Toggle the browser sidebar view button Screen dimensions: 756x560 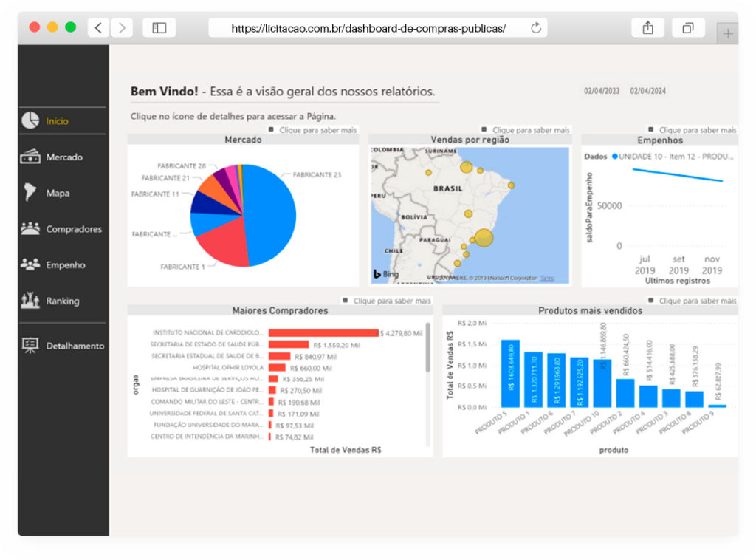point(159,28)
